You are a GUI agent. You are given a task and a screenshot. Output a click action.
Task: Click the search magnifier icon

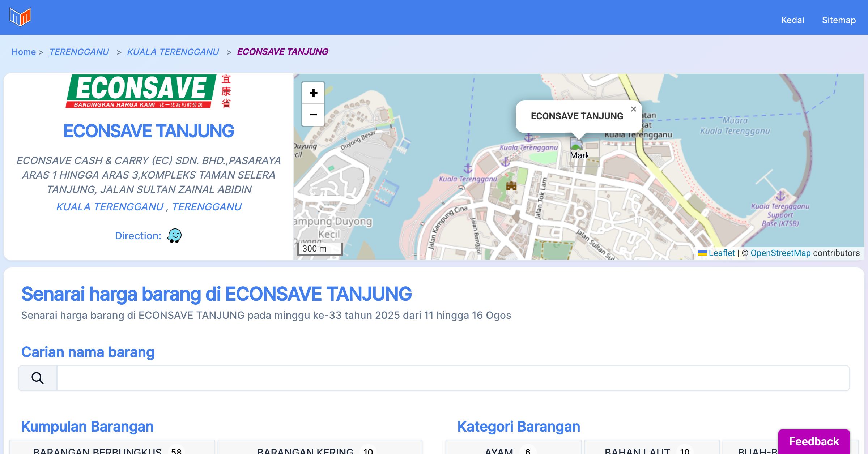point(38,378)
